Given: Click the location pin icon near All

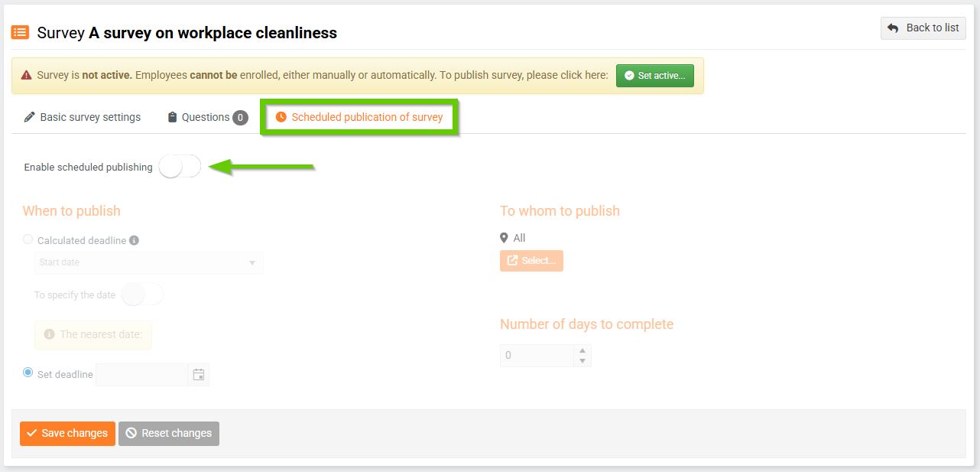Looking at the screenshot, I should [504, 238].
